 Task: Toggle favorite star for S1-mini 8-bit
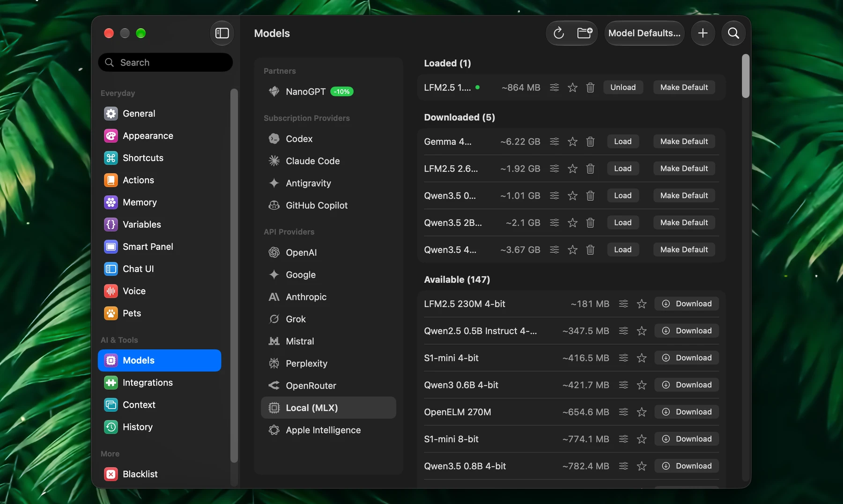[x=642, y=439]
